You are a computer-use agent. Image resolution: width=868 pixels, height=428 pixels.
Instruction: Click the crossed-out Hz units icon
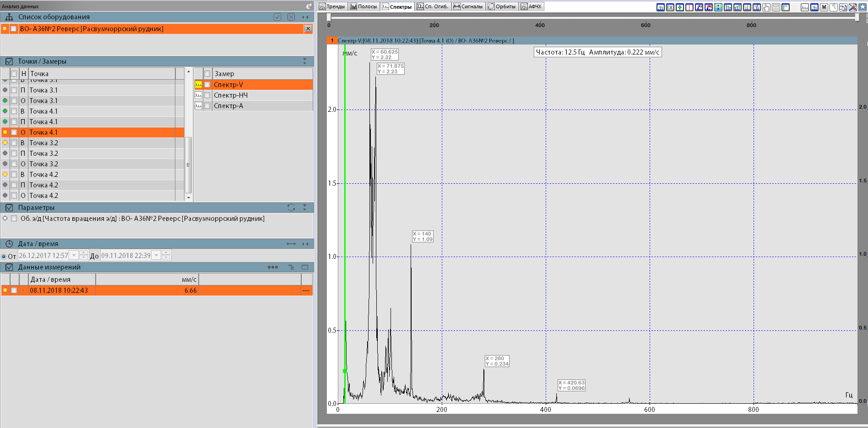pos(709,7)
